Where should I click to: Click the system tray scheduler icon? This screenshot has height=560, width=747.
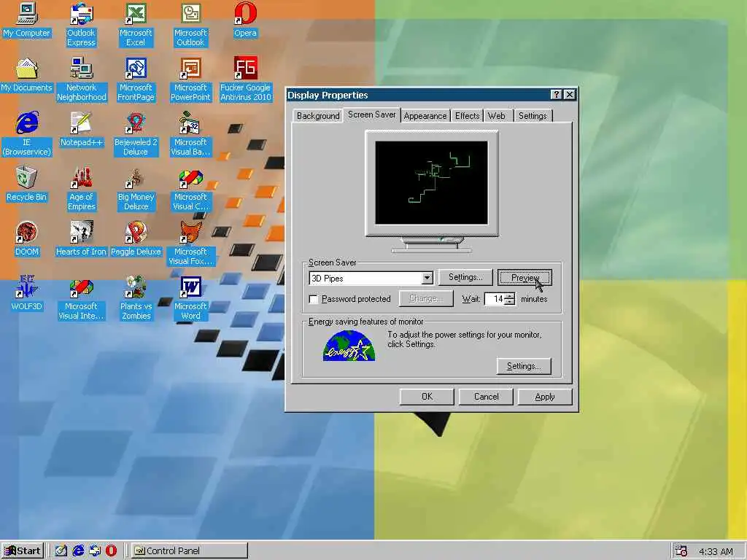tap(681, 551)
